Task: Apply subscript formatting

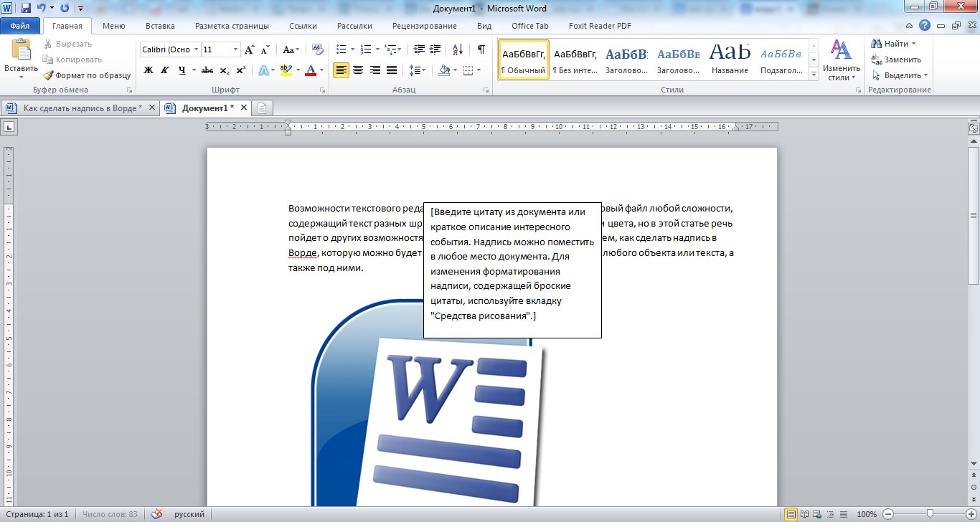Action: [x=225, y=70]
